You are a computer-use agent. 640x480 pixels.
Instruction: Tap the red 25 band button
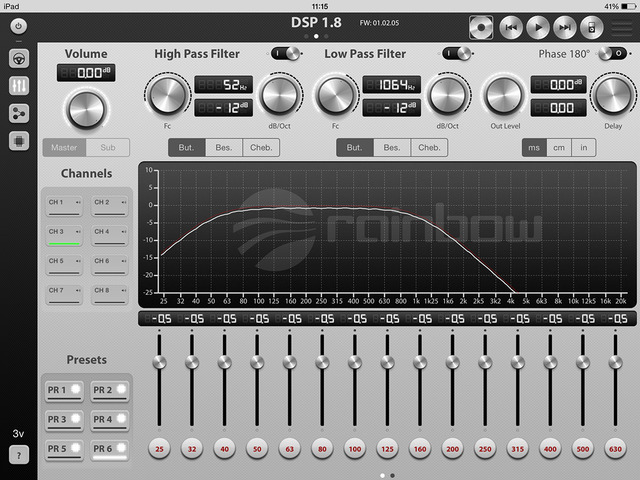(x=159, y=449)
